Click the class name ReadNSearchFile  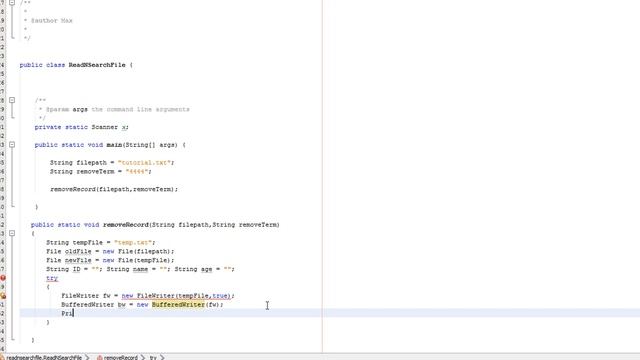(x=97, y=65)
